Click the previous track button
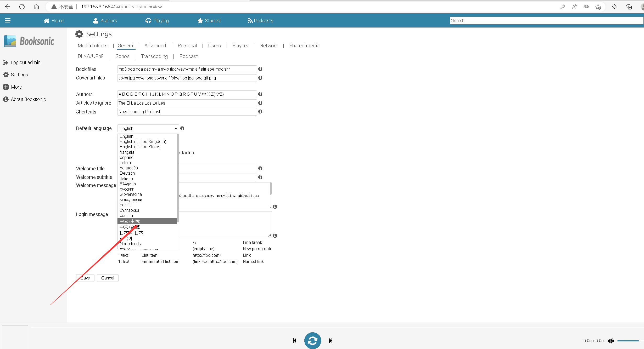The height and width of the screenshot is (349, 644). [295, 340]
